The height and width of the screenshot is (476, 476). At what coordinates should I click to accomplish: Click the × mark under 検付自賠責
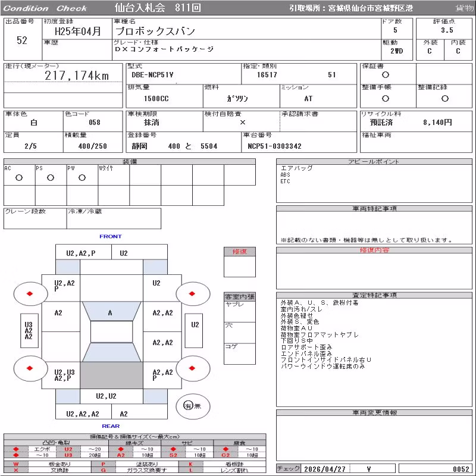coord(243,123)
